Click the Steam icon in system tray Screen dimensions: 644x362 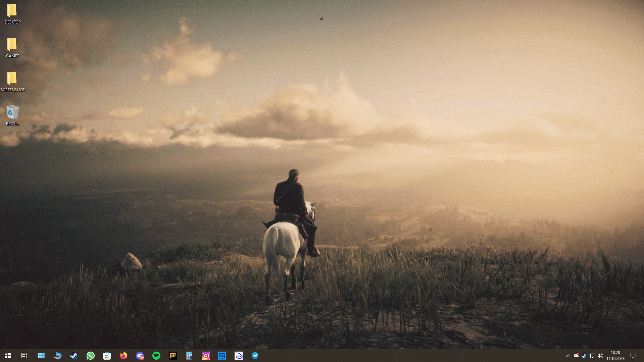584,356
